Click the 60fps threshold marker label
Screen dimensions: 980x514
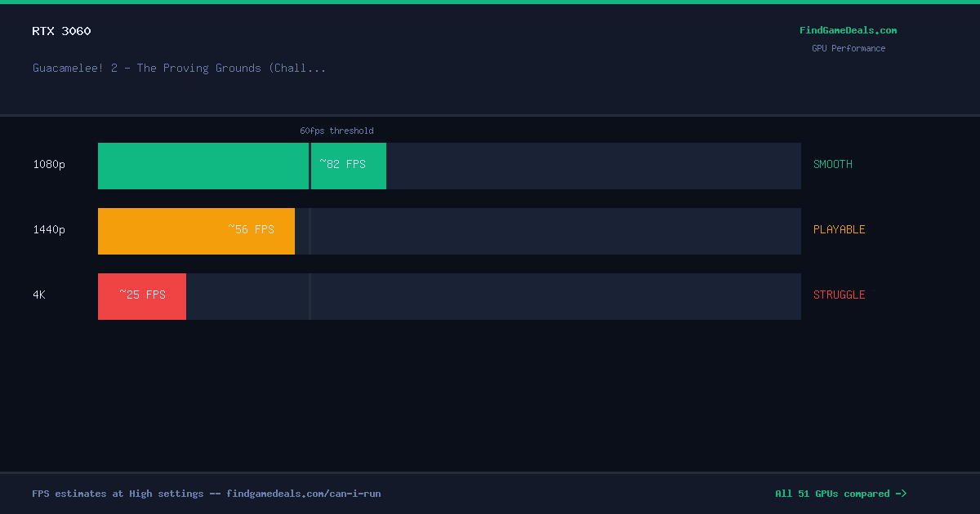[x=336, y=131]
